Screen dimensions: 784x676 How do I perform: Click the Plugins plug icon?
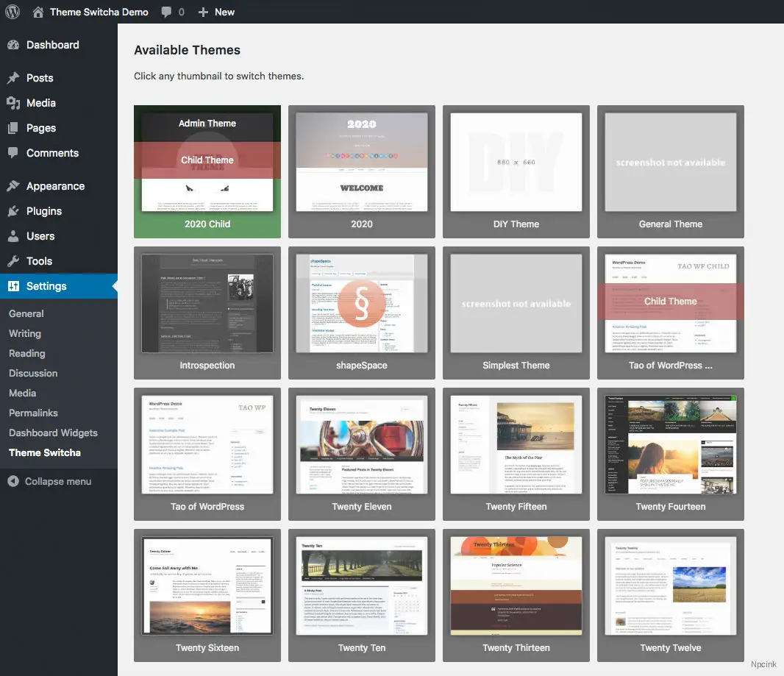point(13,211)
